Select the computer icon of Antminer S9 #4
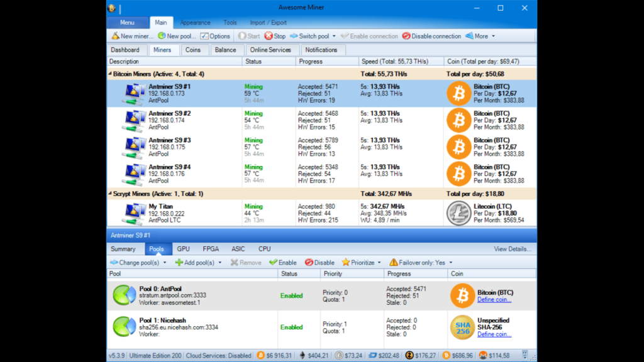The image size is (644, 362). click(x=134, y=174)
